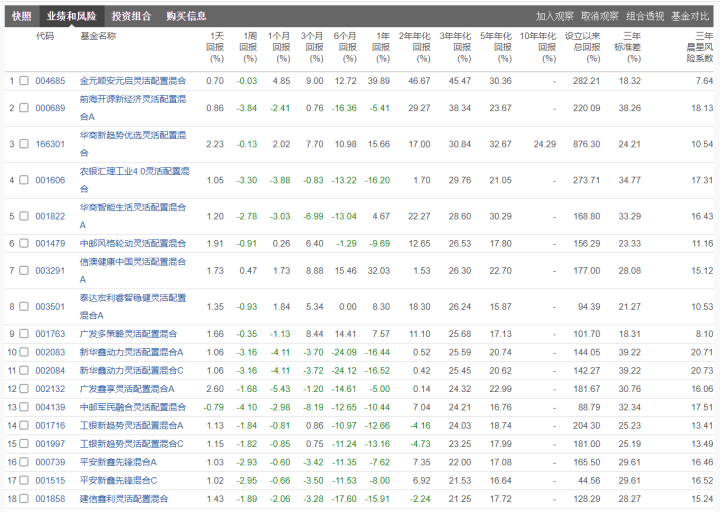Open 农银汇理工业4.0灵活配置混合 fund
This screenshot has width=720, height=512.
[x=134, y=180]
